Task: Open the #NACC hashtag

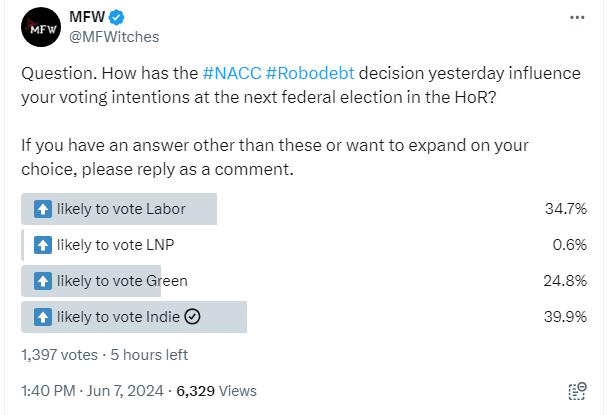Action: point(231,75)
